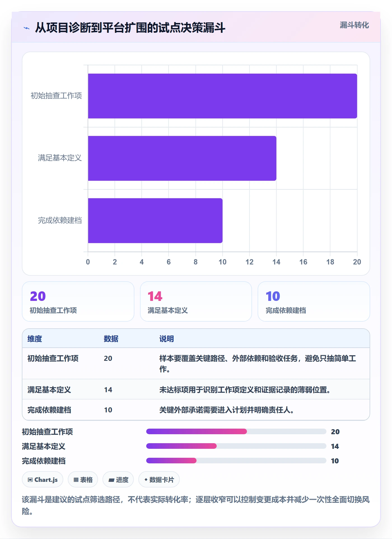Click the chart axis label 满足基本定义

click(60, 158)
